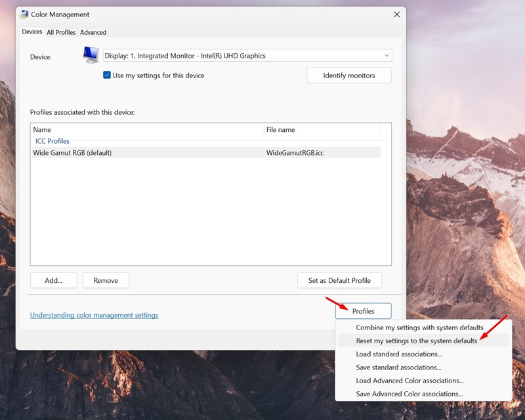Select Save Advanced Color associations...
The height and width of the screenshot is (420, 525).
423,394
